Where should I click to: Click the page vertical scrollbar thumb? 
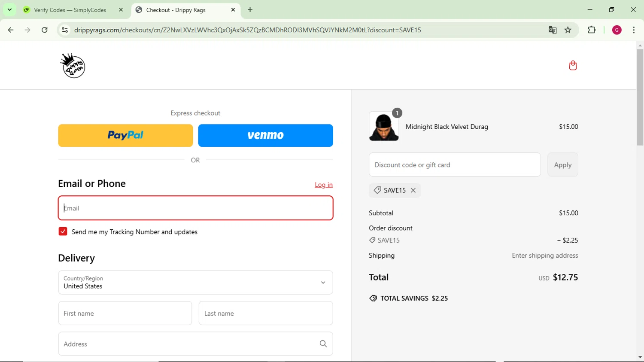640,97
